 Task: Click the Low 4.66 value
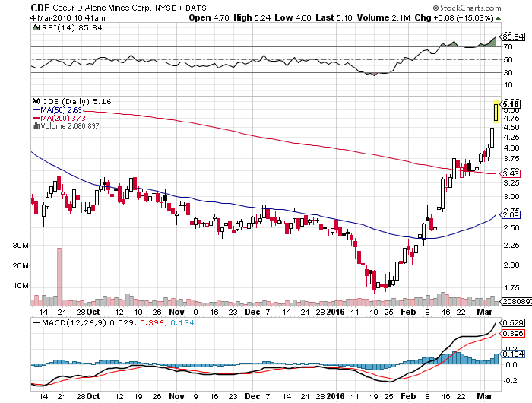(293, 17)
